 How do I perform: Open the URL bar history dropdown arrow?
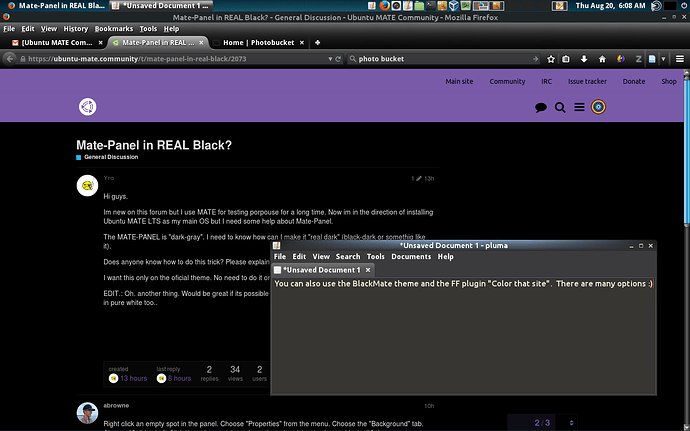point(330,59)
